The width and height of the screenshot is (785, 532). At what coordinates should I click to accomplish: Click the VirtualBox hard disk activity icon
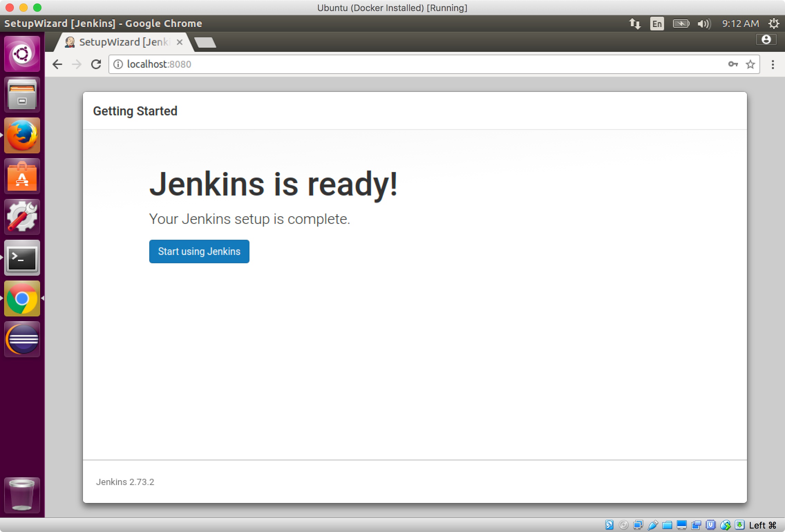tap(609, 525)
